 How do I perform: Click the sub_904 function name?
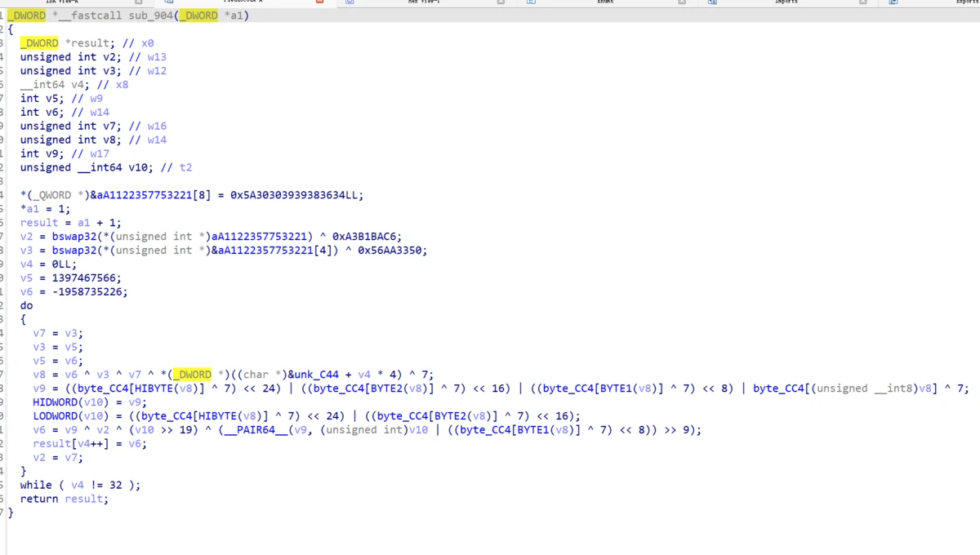(150, 16)
